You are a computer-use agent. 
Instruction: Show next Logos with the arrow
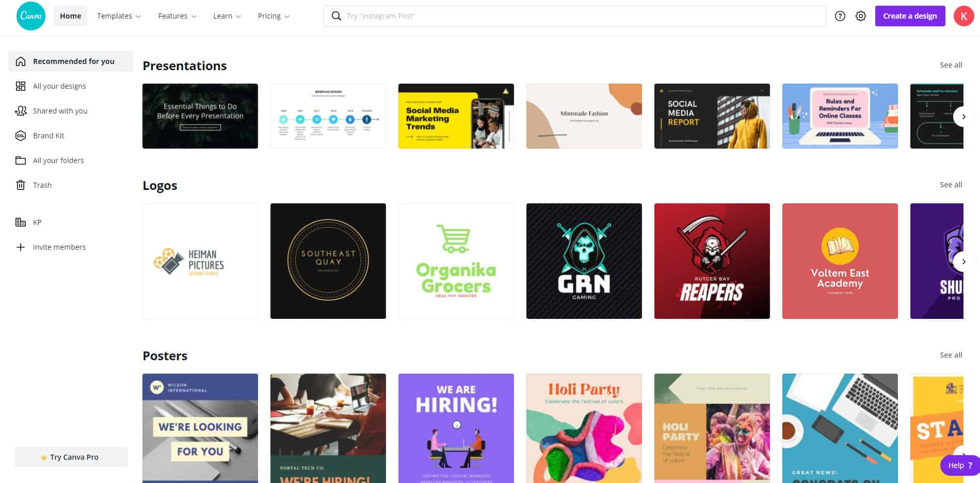click(963, 262)
